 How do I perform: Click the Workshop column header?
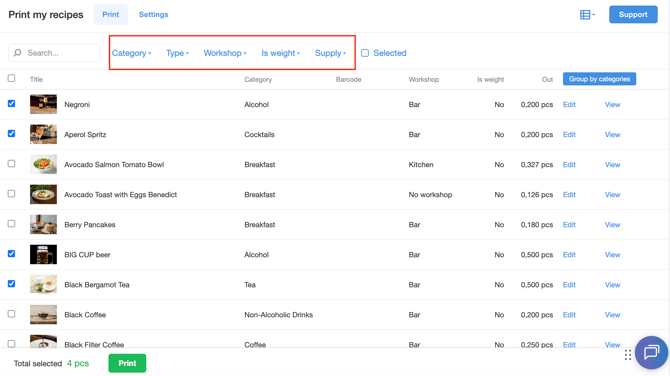(423, 79)
